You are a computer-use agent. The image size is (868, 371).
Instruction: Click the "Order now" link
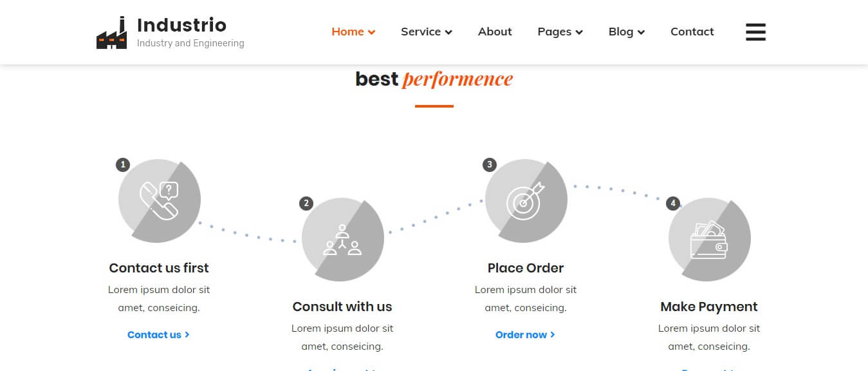[525, 335]
